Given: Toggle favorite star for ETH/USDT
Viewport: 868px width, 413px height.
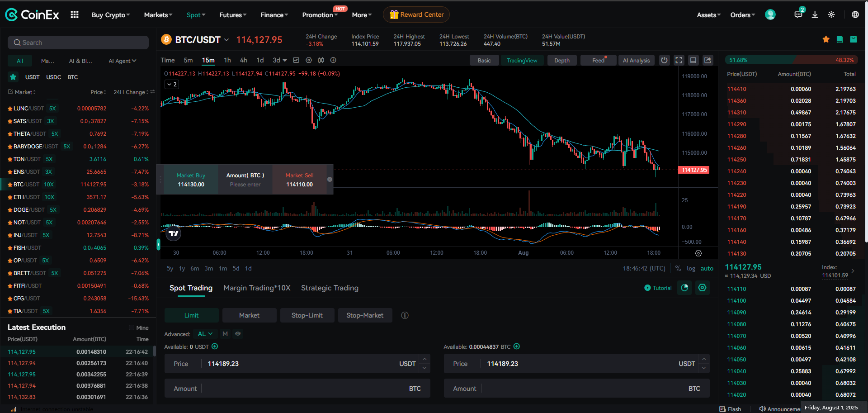Looking at the screenshot, I should point(9,197).
